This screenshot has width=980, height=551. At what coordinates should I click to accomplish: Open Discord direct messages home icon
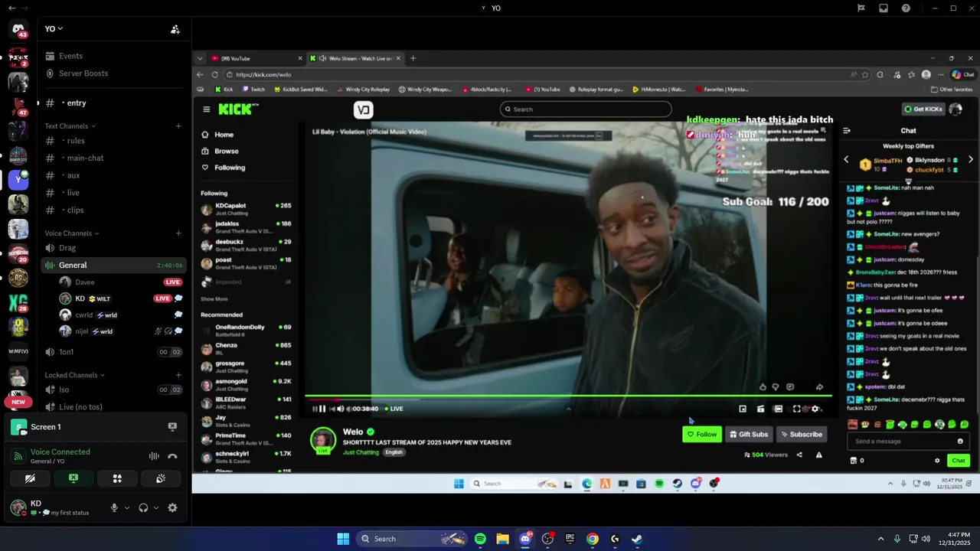[x=18, y=29]
